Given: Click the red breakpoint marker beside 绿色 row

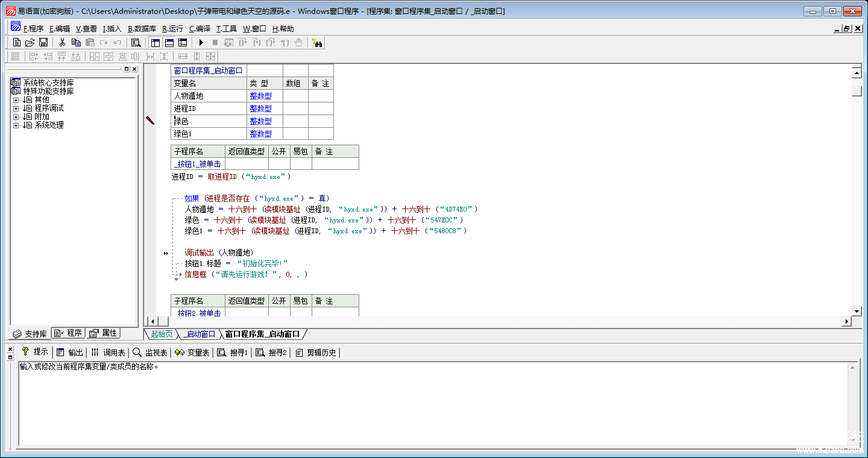Looking at the screenshot, I should tap(150, 121).
